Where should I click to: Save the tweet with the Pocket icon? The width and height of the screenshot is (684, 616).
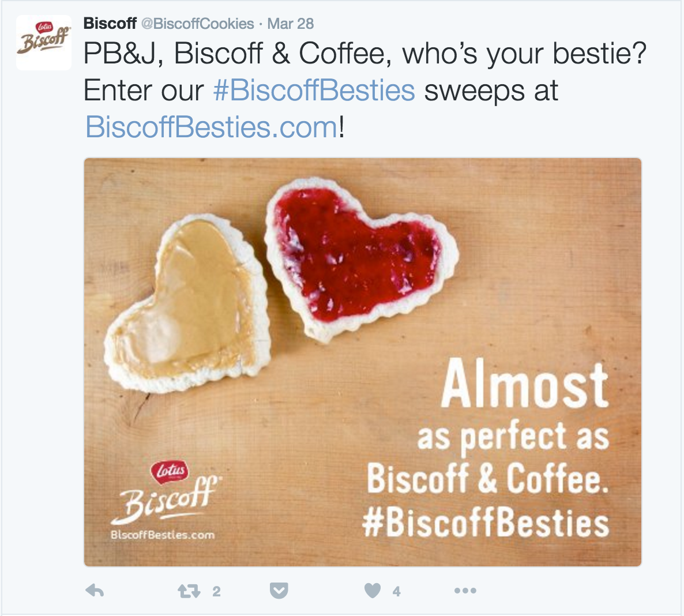[x=279, y=591]
